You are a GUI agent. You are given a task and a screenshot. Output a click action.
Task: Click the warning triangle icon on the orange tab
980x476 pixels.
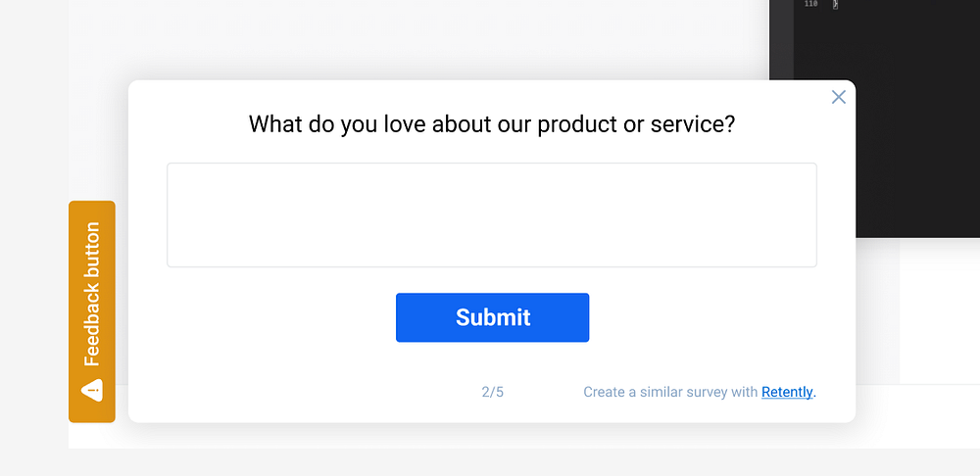(x=92, y=391)
